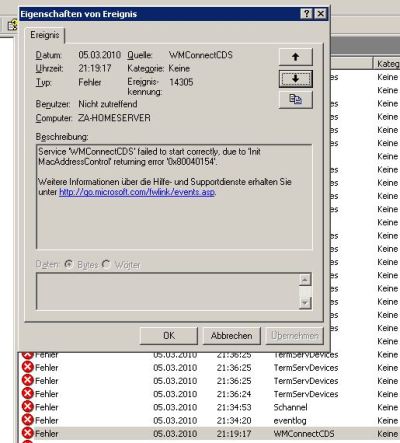Confirm dialog with OK button

click(169, 336)
